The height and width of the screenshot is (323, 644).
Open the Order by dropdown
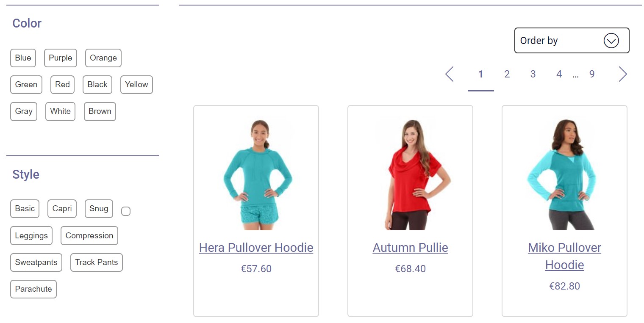572,41
